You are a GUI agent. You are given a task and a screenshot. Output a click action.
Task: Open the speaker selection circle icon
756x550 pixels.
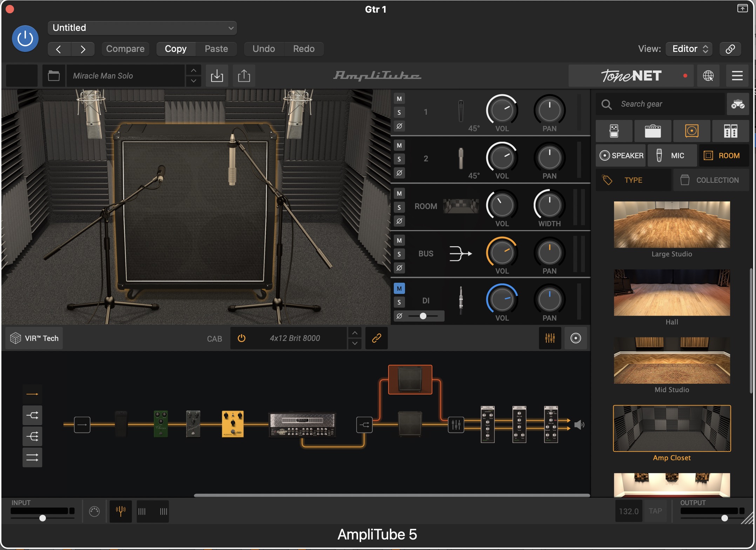click(x=576, y=338)
